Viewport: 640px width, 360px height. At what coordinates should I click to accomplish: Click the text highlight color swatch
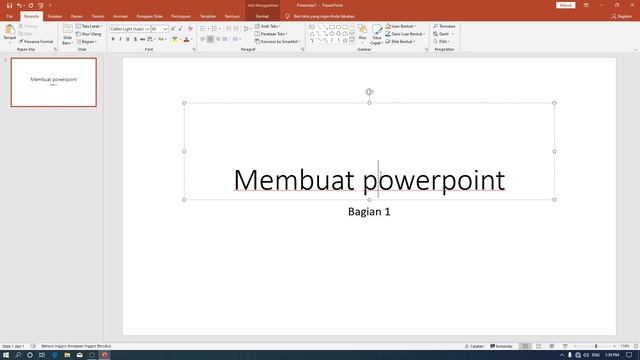[175, 39]
